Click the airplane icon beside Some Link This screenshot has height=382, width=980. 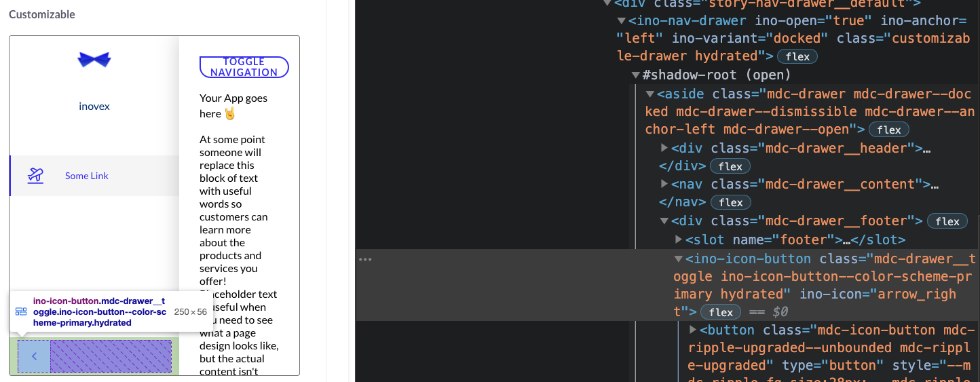(x=35, y=176)
